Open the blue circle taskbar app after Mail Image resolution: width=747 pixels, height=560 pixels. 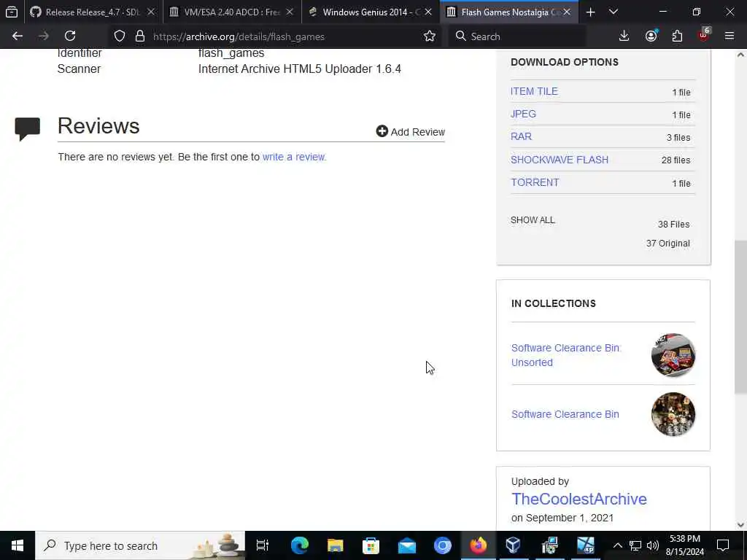pyautogui.click(x=443, y=545)
